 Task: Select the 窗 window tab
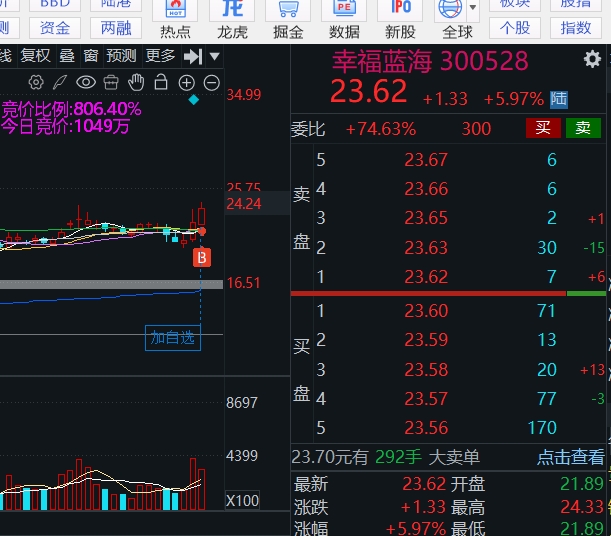[90, 56]
